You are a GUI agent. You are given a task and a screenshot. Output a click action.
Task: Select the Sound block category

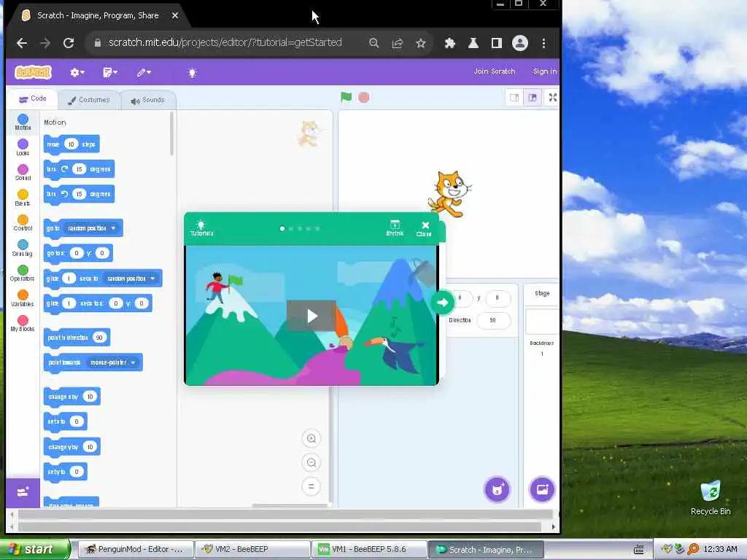[23, 172]
